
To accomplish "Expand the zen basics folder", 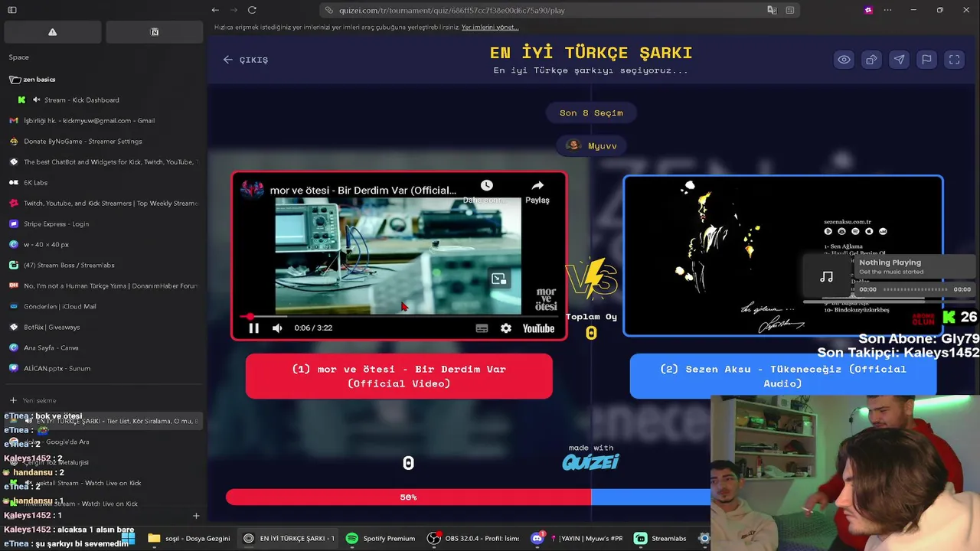I will click(32, 80).
